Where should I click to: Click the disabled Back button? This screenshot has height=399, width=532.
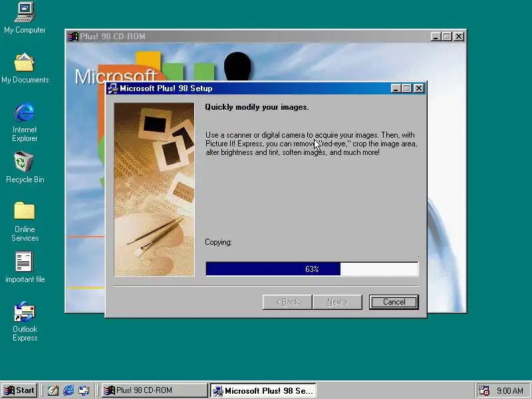[x=287, y=302]
